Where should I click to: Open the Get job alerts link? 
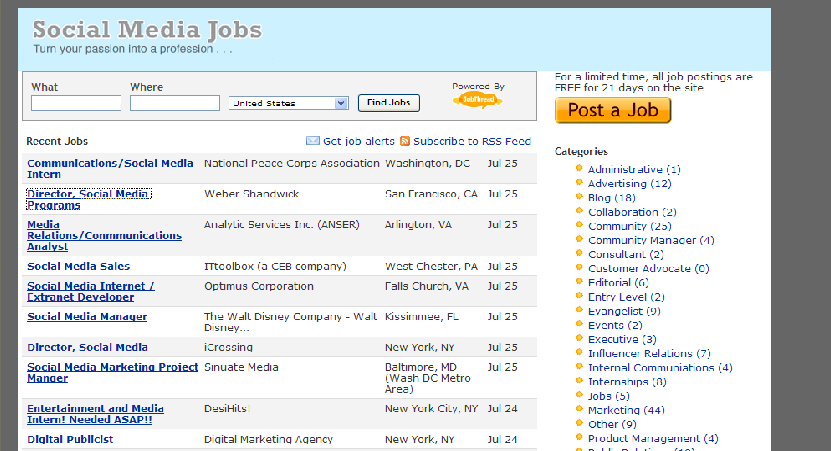pyautogui.click(x=359, y=142)
